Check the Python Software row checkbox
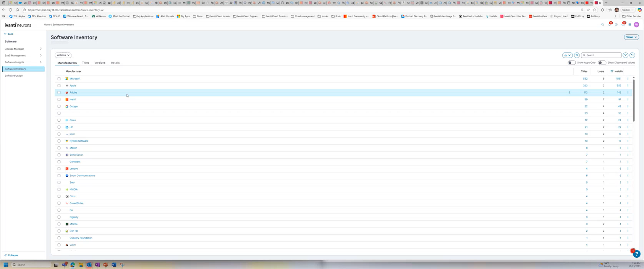Image resolution: width=644 pixels, height=269 pixels. (x=59, y=141)
